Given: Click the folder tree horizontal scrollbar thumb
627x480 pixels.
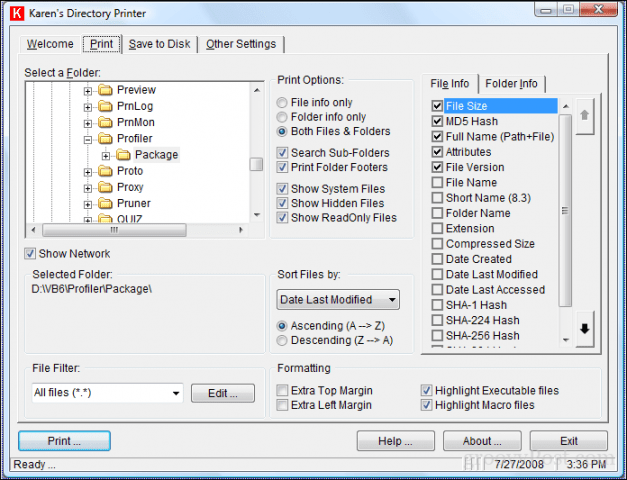Looking at the screenshot, I should pyautogui.click(x=114, y=230).
